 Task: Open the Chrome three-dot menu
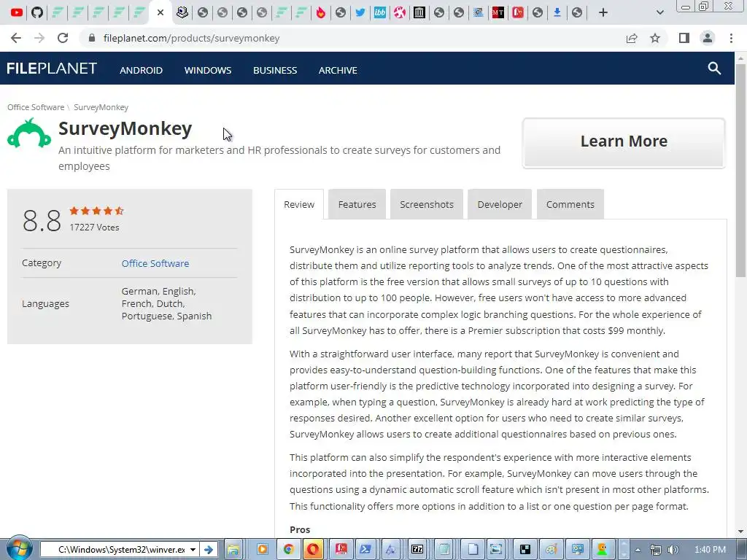pos(731,38)
